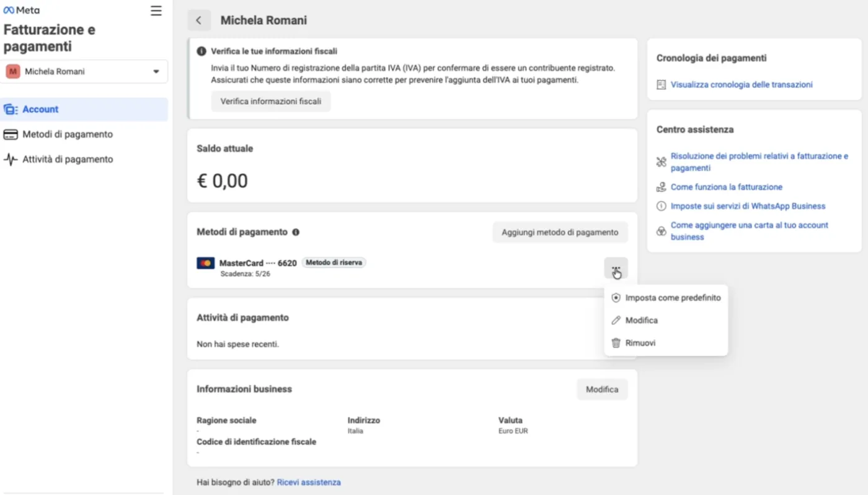Screen dimensions: 868x495
Task: Open Risoluzione dei problemi relativi a fatturazione link
Action: [759, 162]
